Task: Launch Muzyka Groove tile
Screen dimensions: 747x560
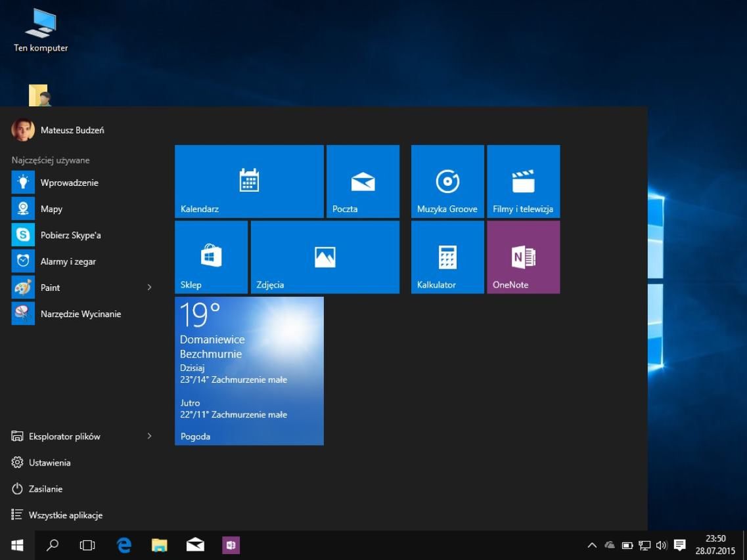Action: [x=447, y=181]
